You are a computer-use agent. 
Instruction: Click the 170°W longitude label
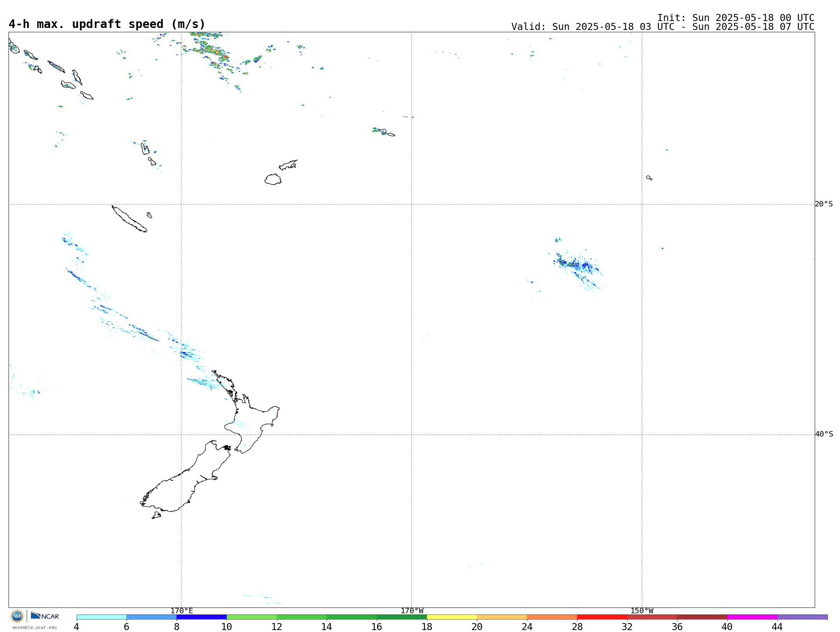[x=412, y=611]
